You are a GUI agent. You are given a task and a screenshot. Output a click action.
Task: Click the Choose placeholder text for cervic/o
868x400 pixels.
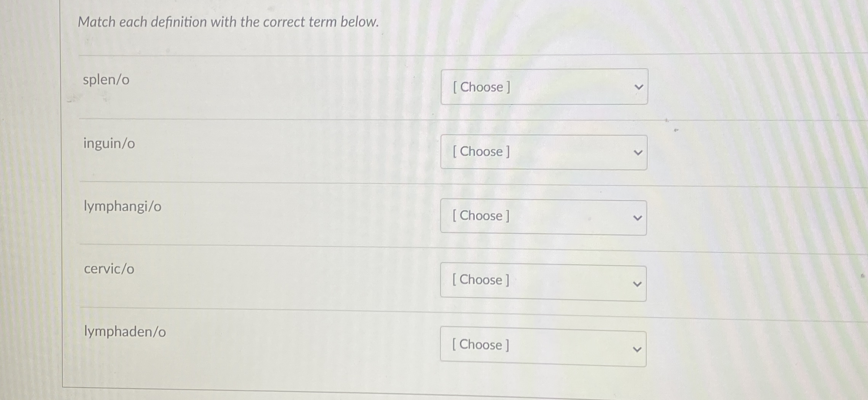click(481, 280)
